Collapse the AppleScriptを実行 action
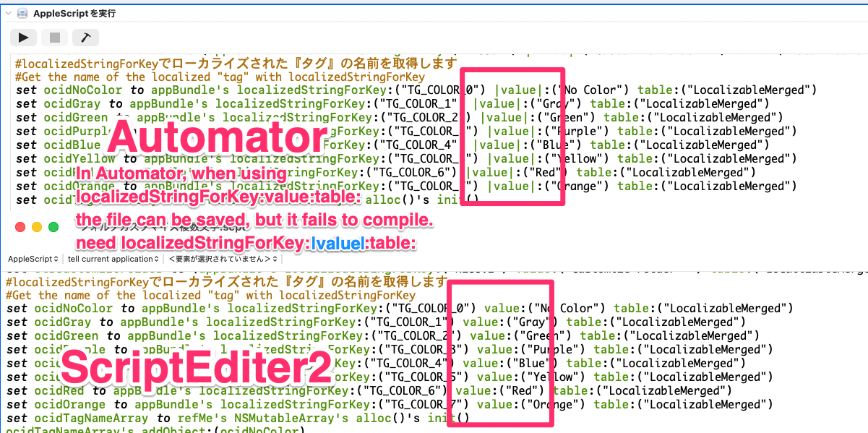 click(x=7, y=14)
